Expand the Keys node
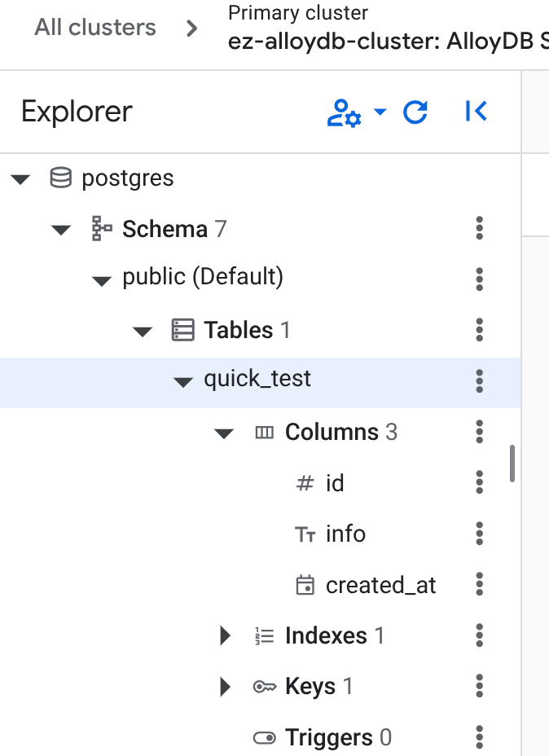Screen dimensions: 549x756 tap(225, 687)
